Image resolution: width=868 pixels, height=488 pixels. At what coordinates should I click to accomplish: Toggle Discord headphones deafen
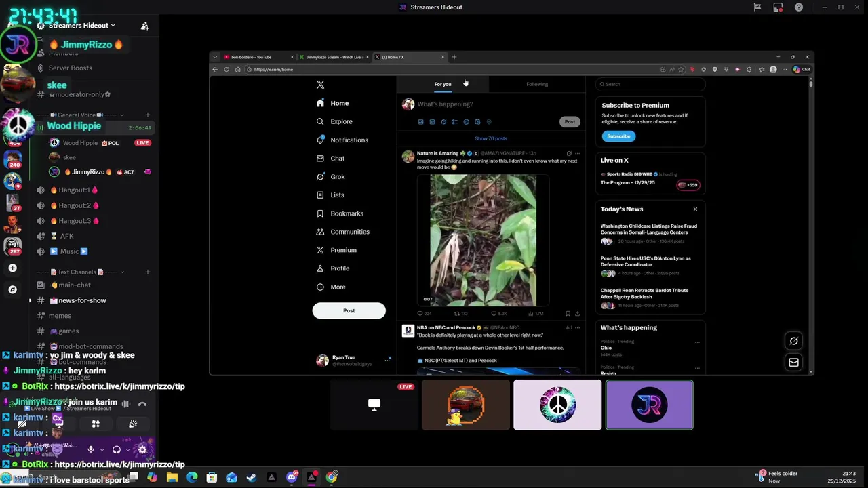117,449
